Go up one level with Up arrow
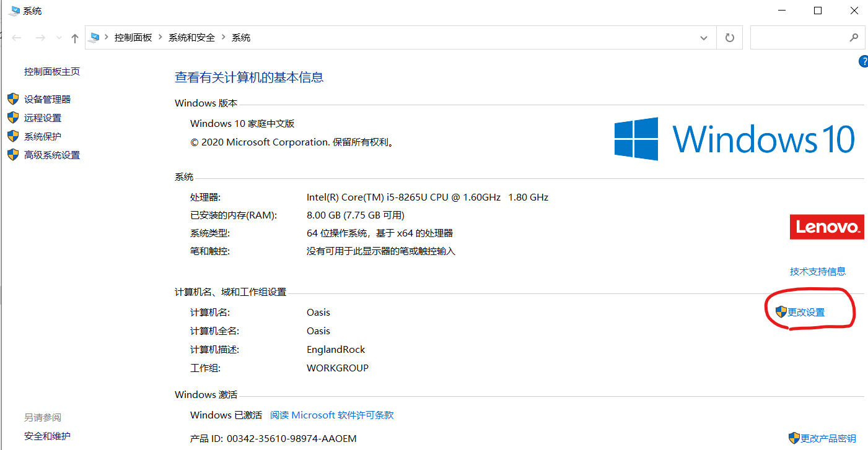868x450 pixels. [75, 38]
